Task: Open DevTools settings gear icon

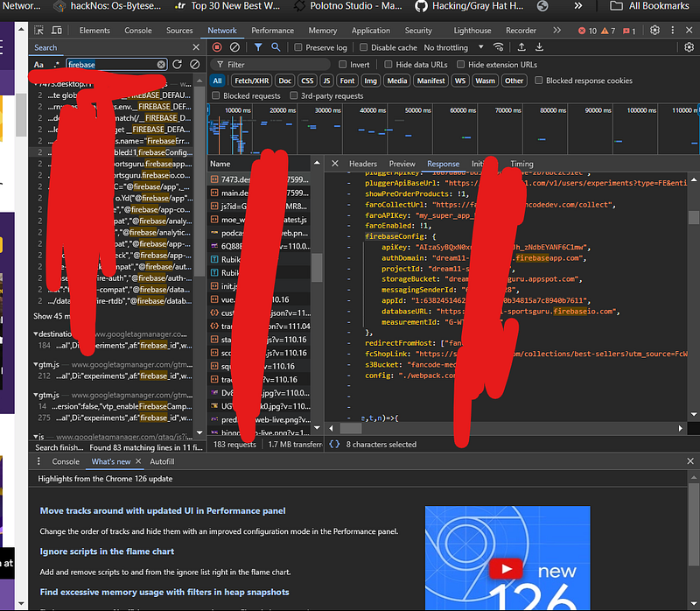Action: pos(654,31)
